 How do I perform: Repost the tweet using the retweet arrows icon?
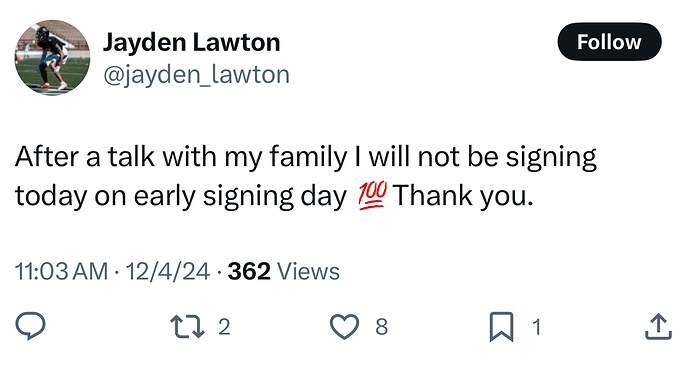point(187,326)
